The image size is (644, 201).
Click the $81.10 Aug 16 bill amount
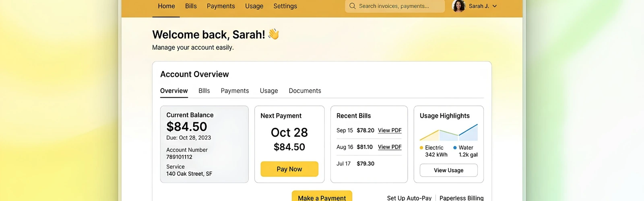365,147
